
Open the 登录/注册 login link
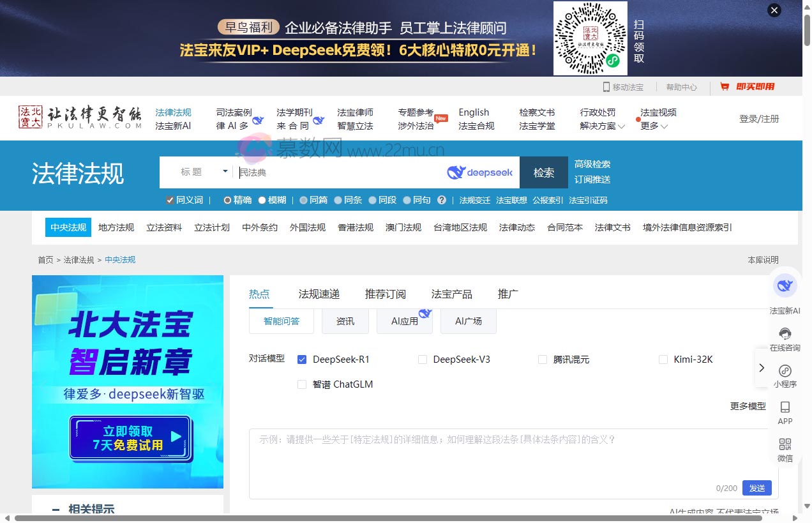pyautogui.click(x=759, y=119)
